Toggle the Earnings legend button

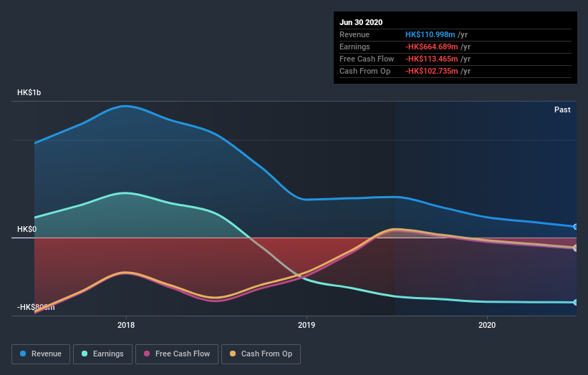point(102,354)
